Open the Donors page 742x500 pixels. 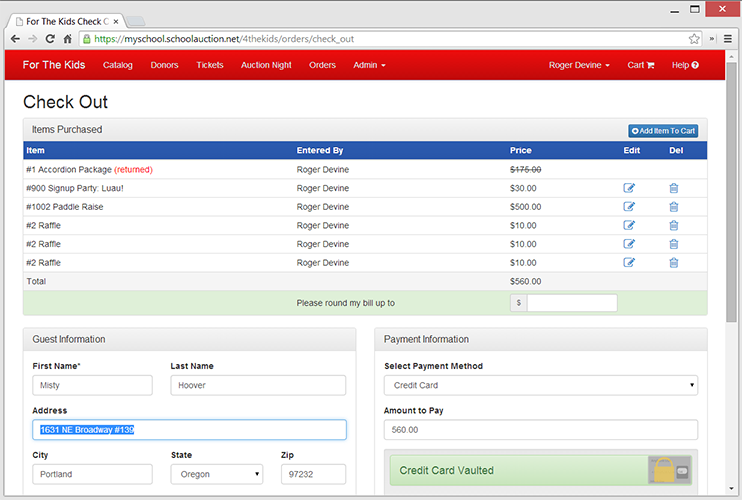point(164,65)
